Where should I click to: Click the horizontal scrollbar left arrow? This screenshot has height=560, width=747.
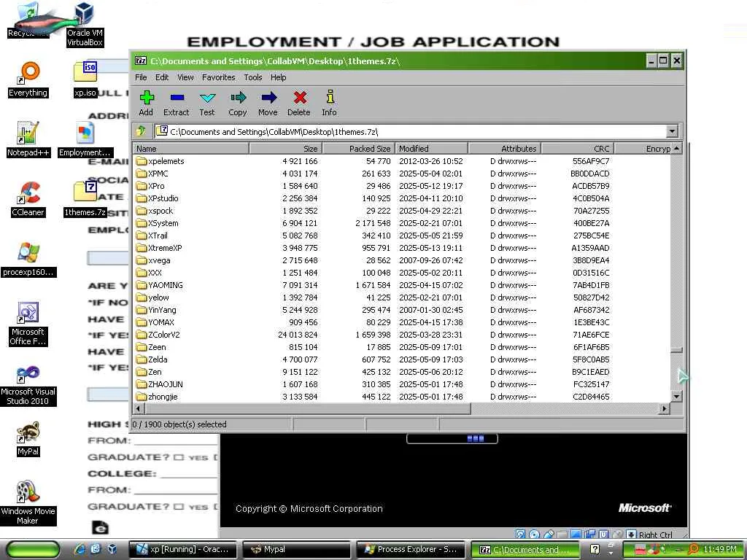pyautogui.click(x=139, y=408)
